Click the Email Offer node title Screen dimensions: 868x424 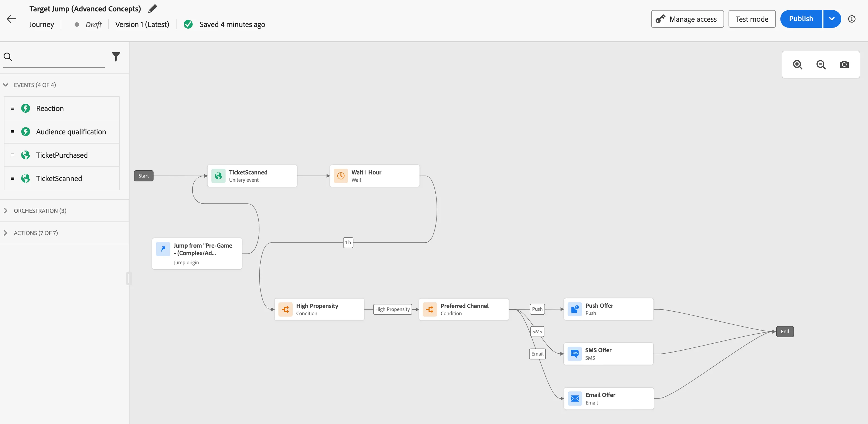tap(600, 395)
